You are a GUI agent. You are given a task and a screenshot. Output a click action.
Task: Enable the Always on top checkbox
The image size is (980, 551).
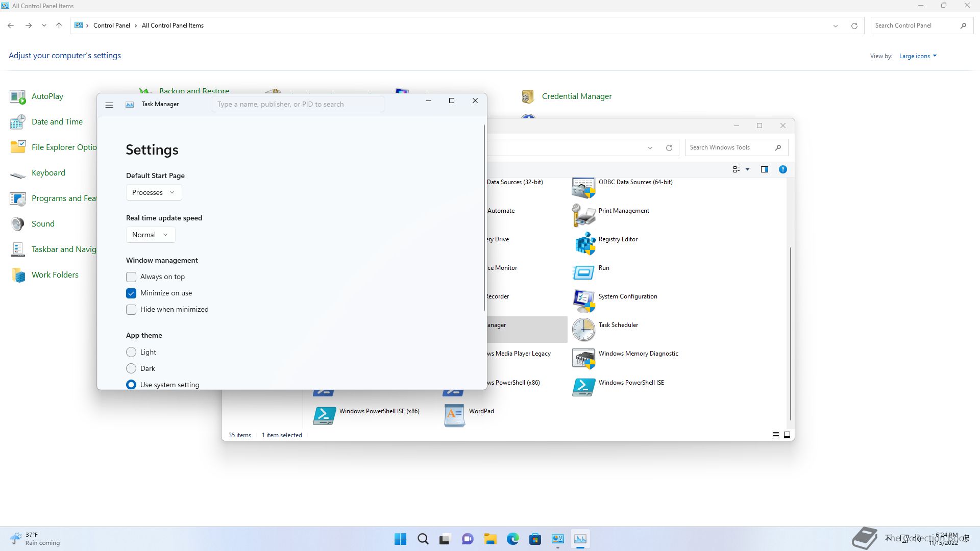[131, 277]
